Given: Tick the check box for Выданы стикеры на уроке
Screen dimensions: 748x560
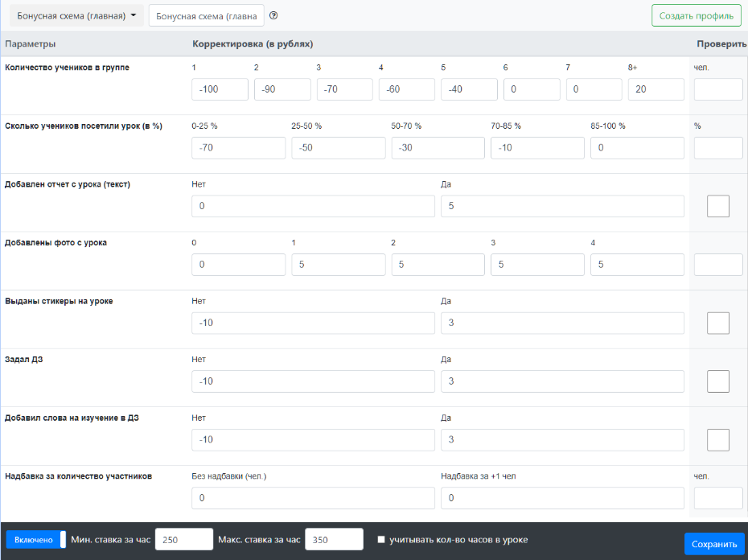Looking at the screenshot, I should [x=718, y=323].
